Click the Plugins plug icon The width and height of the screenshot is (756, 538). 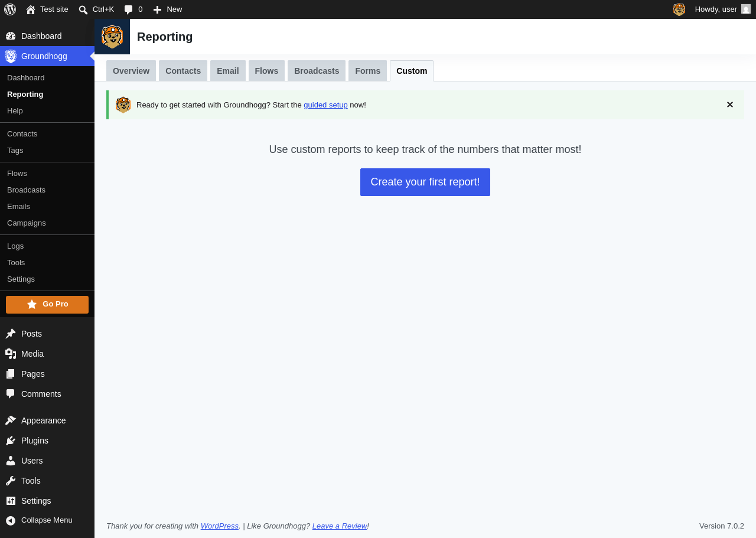coord(11,441)
